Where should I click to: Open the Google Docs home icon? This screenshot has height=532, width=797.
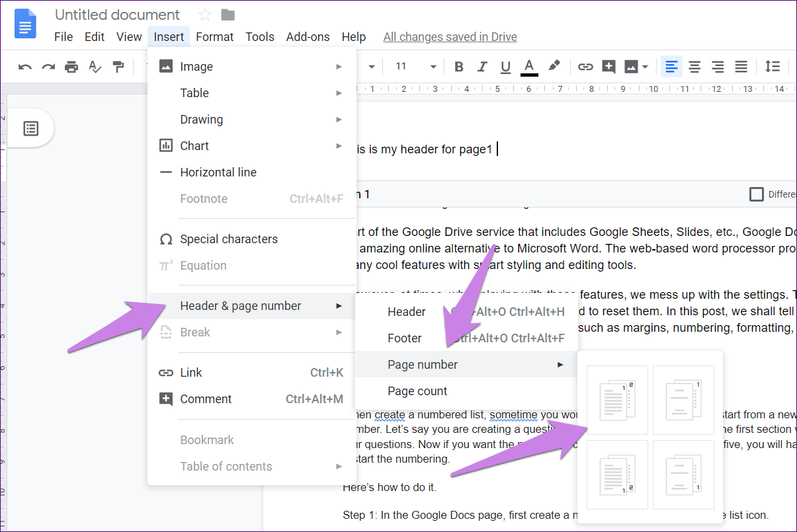click(x=26, y=25)
